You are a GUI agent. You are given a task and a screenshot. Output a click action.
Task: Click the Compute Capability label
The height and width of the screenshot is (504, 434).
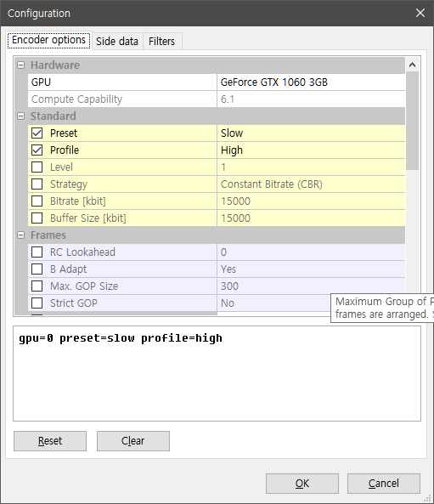click(76, 99)
